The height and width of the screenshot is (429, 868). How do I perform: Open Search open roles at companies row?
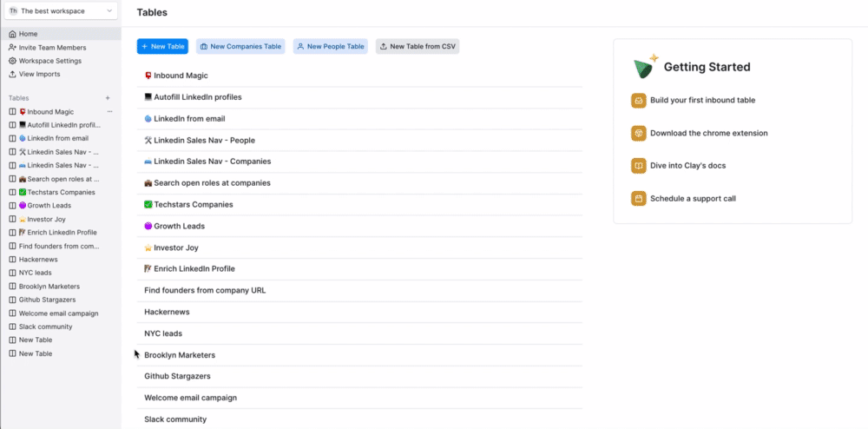[360, 183]
